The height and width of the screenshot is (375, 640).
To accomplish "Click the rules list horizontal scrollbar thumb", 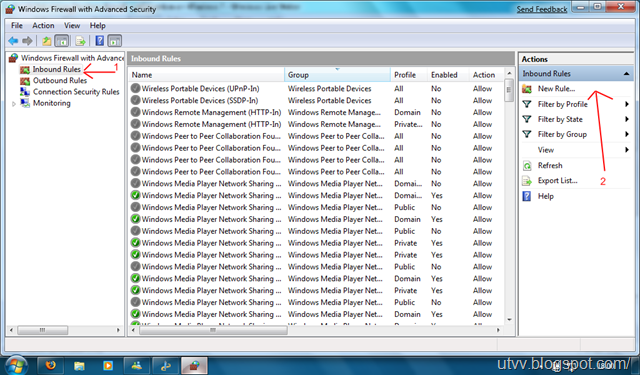I will click(x=213, y=330).
